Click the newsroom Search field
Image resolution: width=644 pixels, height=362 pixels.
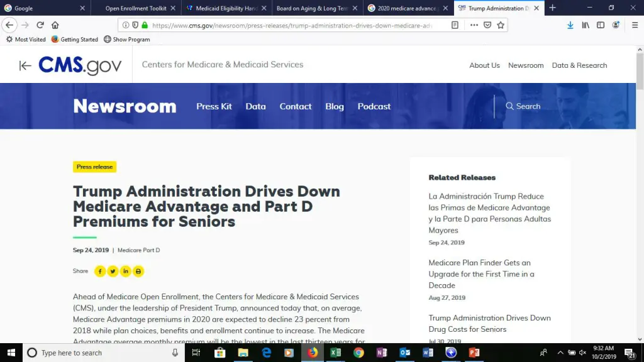point(523,106)
